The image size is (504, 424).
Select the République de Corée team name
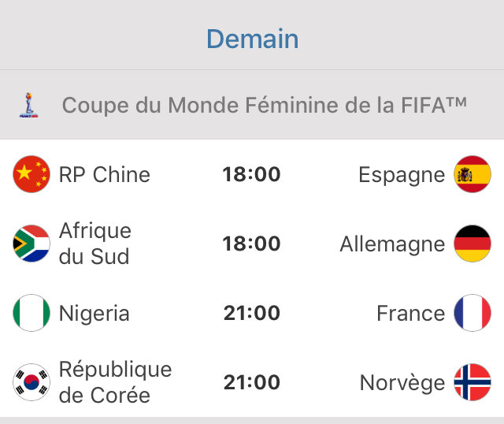(x=115, y=382)
